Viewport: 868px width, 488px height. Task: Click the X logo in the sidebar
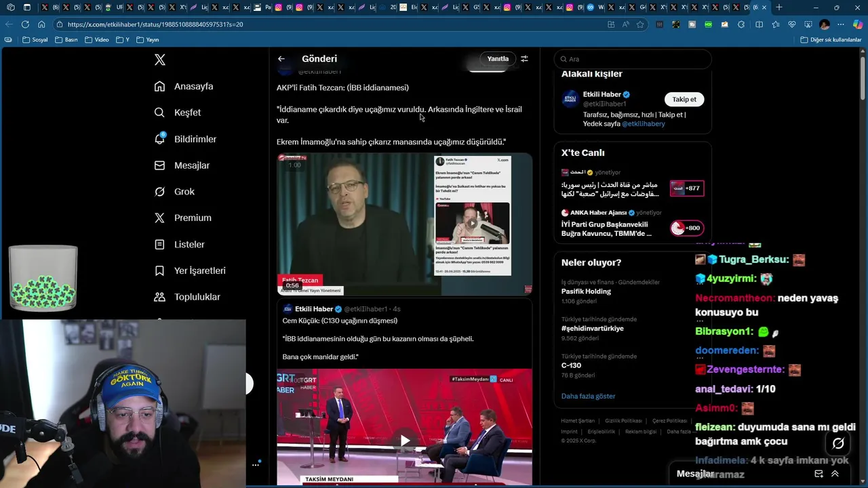[x=160, y=60]
